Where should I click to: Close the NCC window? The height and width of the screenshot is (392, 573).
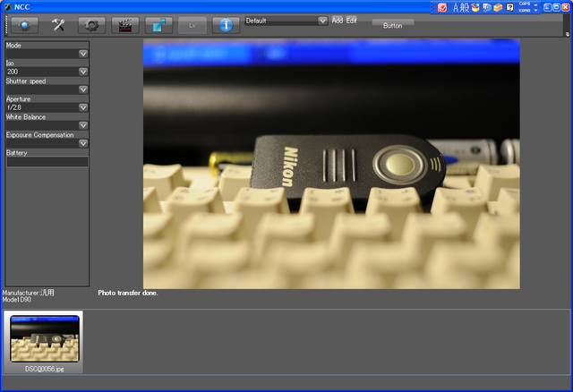pyautogui.click(x=565, y=7)
